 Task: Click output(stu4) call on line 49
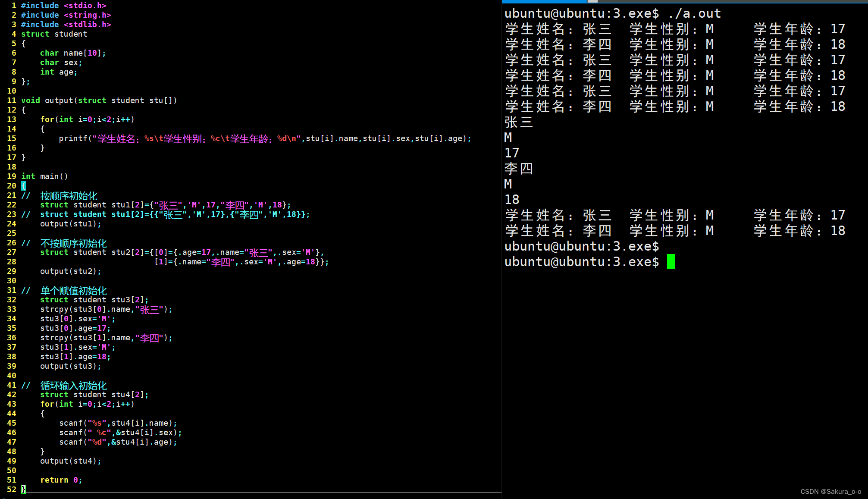tap(70, 461)
